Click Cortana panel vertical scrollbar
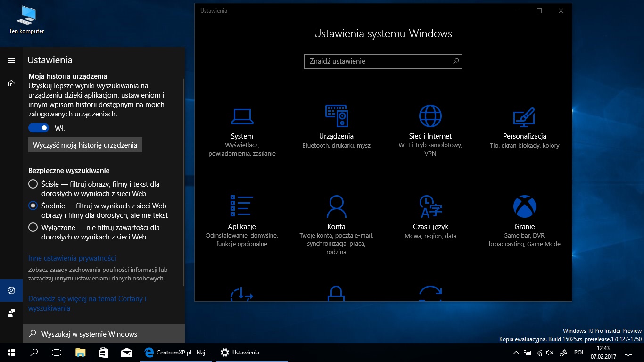This screenshot has width=644, height=362. pos(183,181)
